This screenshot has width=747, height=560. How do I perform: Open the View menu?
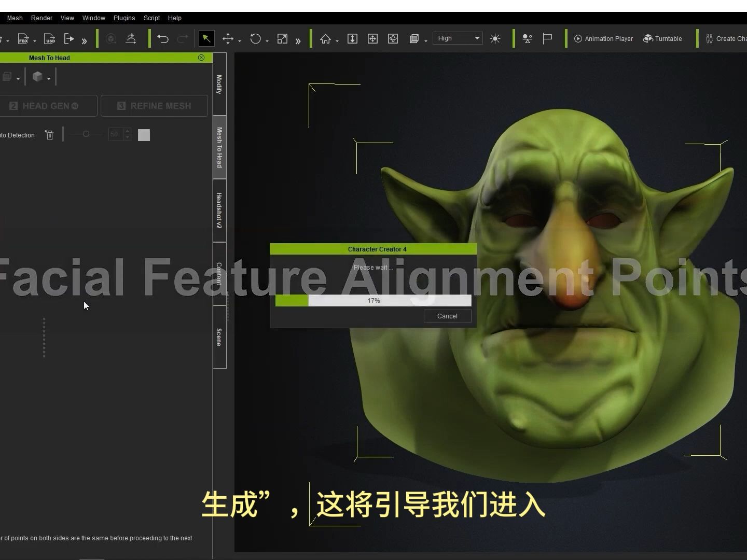click(x=67, y=18)
